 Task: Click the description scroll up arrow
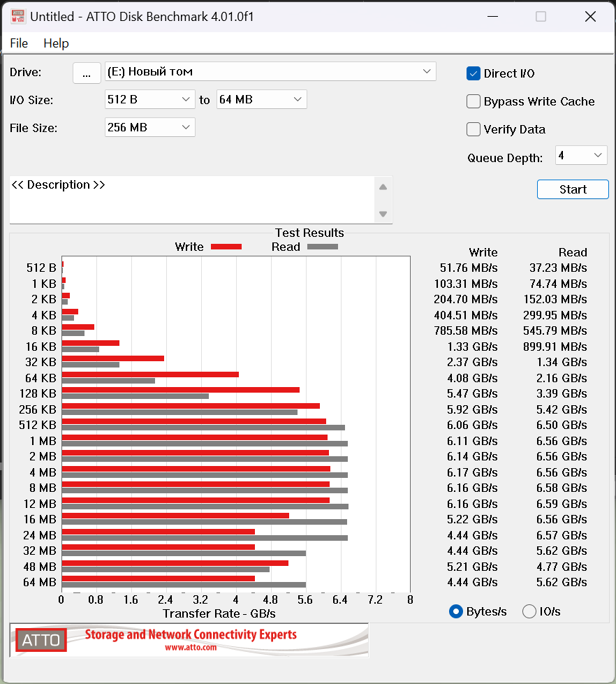pyautogui.click(x=383, y=187)
